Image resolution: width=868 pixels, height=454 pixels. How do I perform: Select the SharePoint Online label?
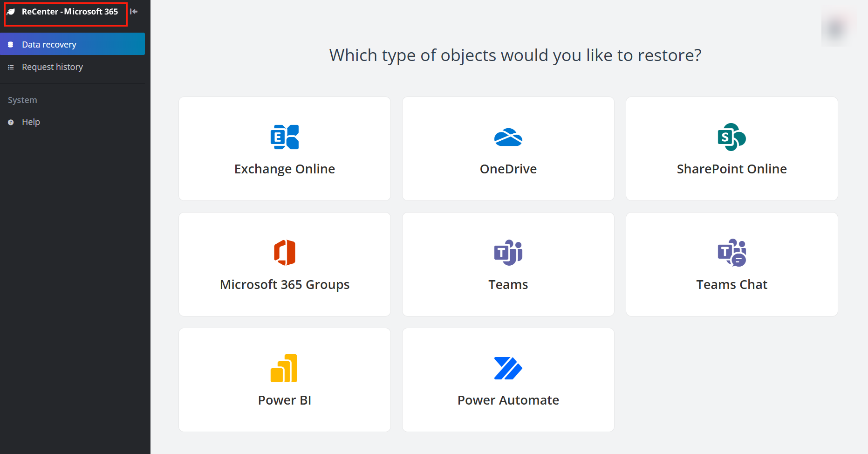click(x=731, y=169)
